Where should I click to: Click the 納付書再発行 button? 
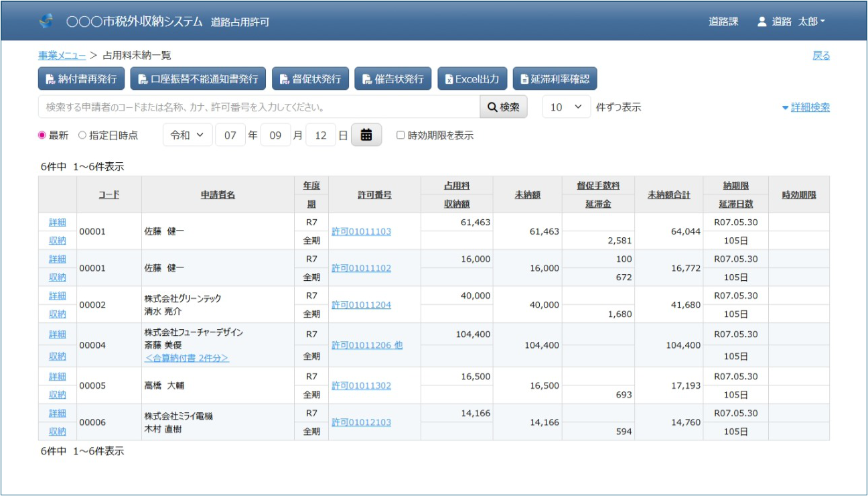(81, 78)
